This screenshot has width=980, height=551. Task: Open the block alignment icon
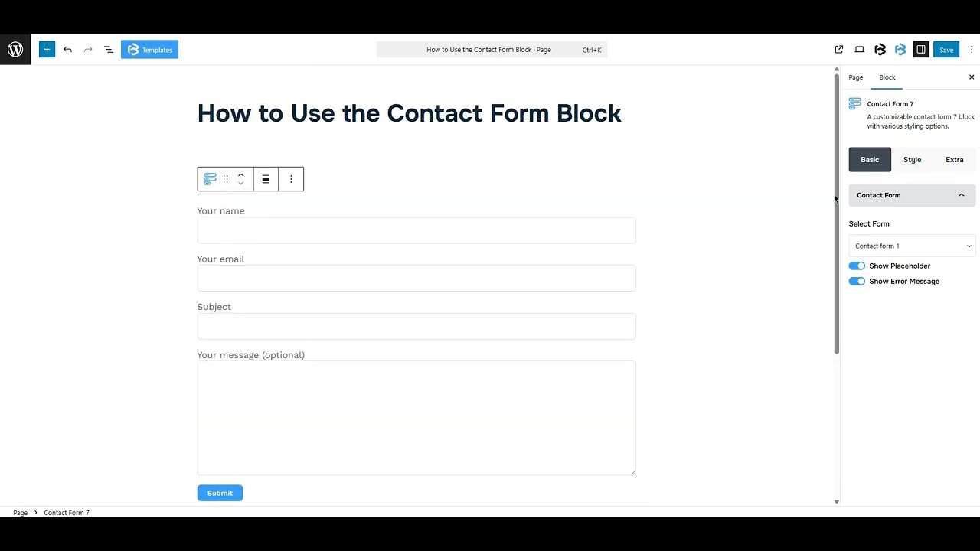(266, 178)
